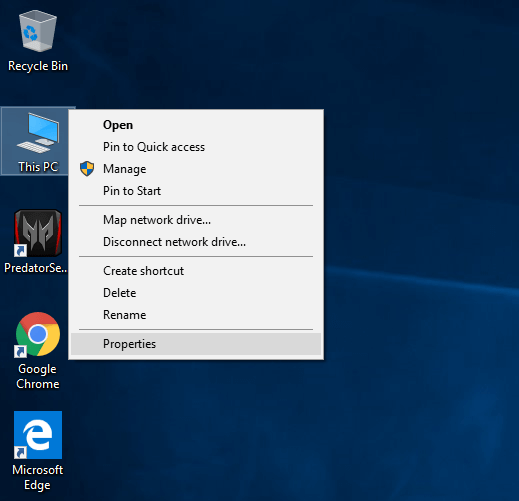519x501 pixels.
Task: Choose Delete in the context menu
Action: pos(196,293)
